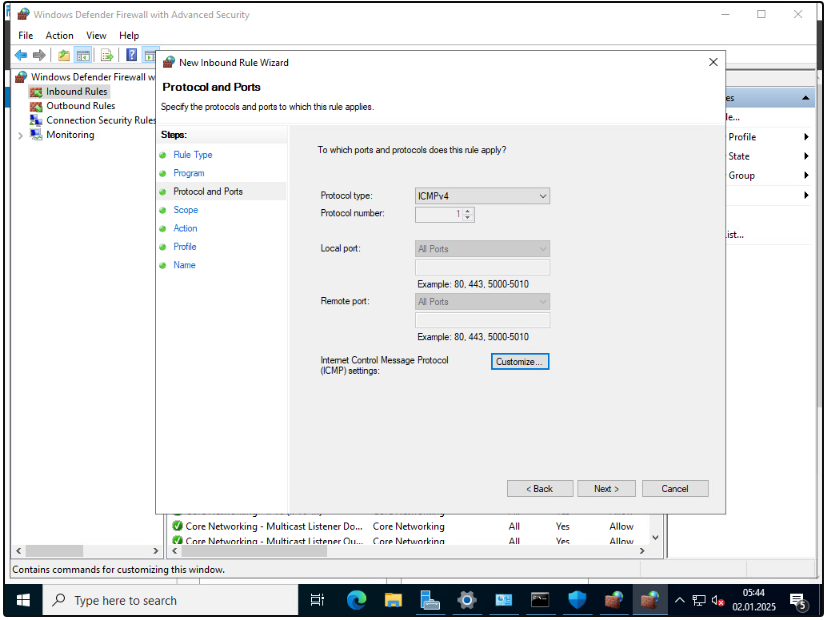Open Server Manager from the taskbar
The image size is (826, 620).
tap(430, 600)
